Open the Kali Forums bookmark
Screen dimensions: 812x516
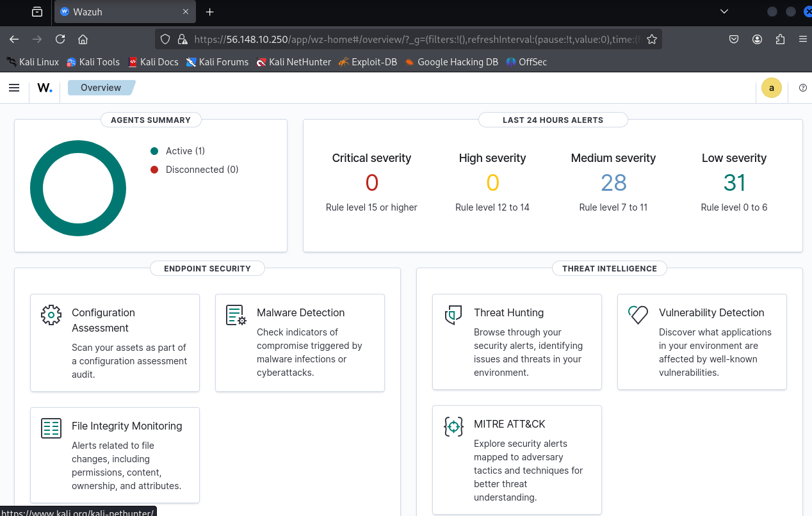point(217,62)
